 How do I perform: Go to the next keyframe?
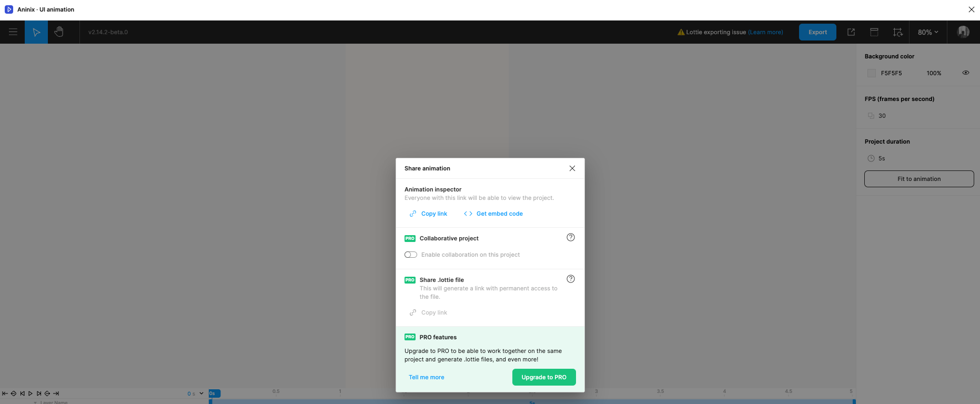coord(47,393)
